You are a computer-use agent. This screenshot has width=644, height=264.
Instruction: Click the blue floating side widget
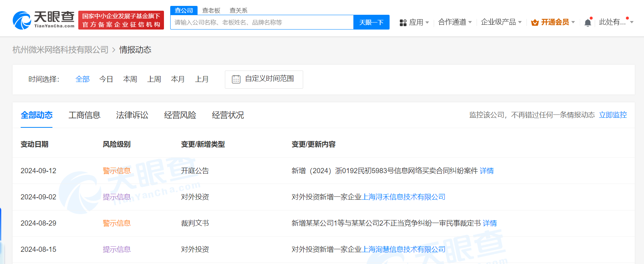1,236
